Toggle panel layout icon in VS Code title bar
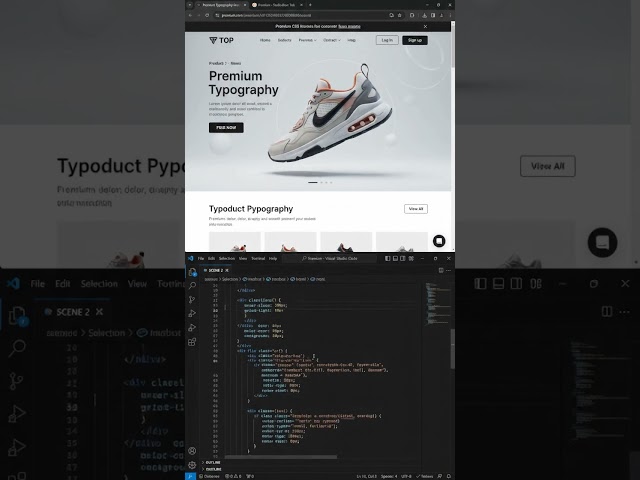 [396, 258]
